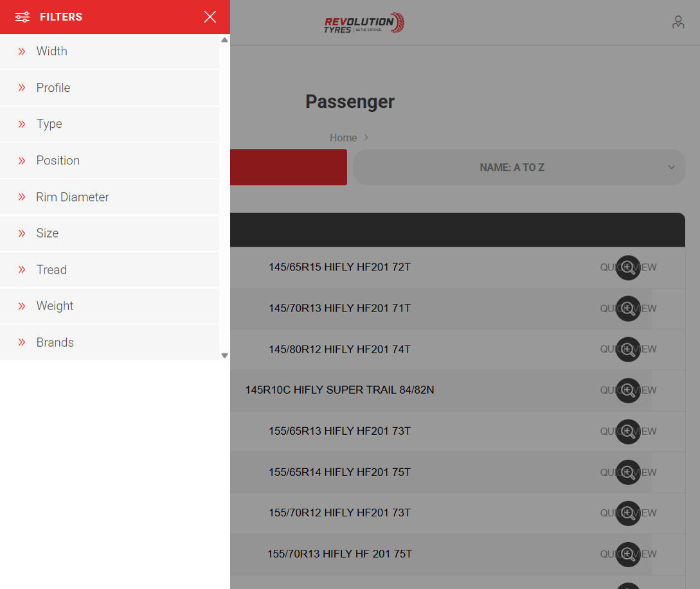Click the filter panel scrollbar up arrow
Screen dimensions: 700x589
click(x=224, y=40)
